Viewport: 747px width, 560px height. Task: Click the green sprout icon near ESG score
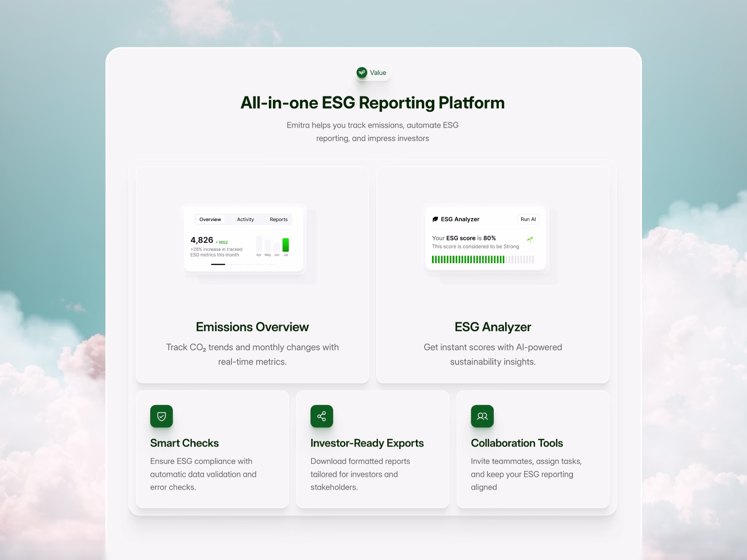pyautogui.click(x=530, y=239)
